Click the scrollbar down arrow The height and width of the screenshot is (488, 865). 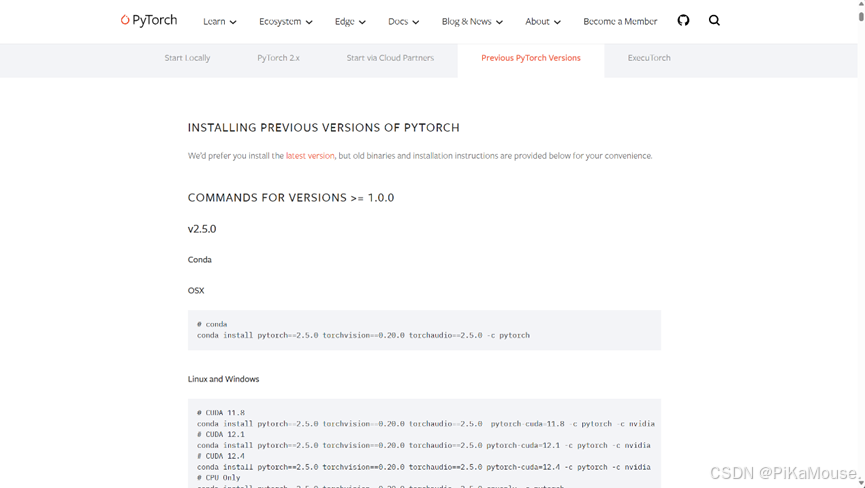861,484
